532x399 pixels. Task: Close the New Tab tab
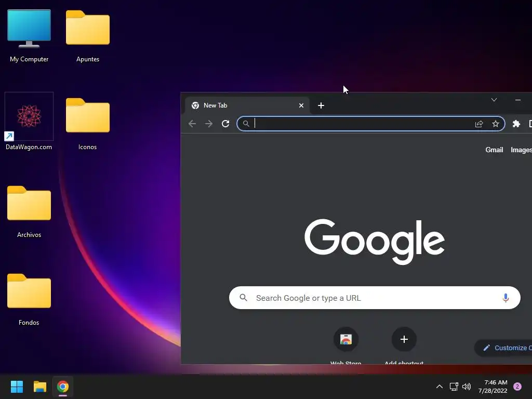(301, 105)
